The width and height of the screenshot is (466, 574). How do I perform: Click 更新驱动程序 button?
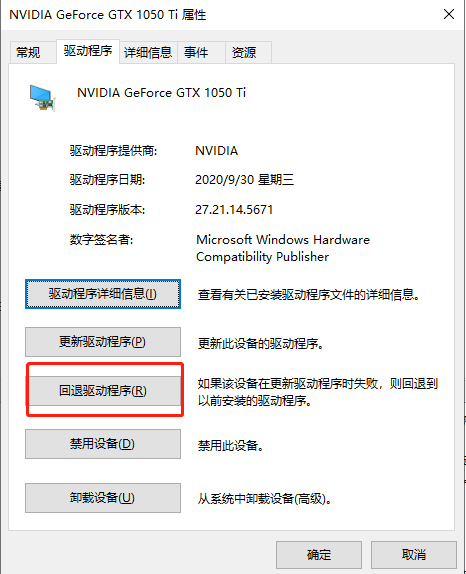coord(103,342)
